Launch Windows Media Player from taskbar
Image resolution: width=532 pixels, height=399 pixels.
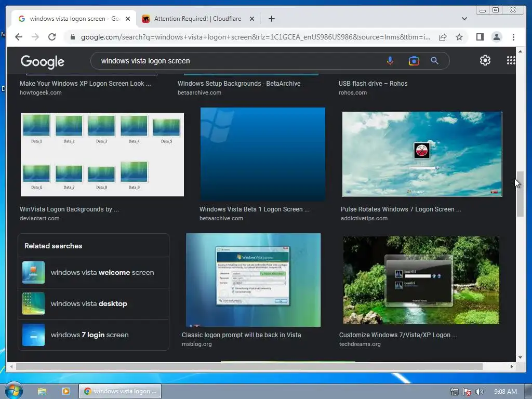(66, 391)
